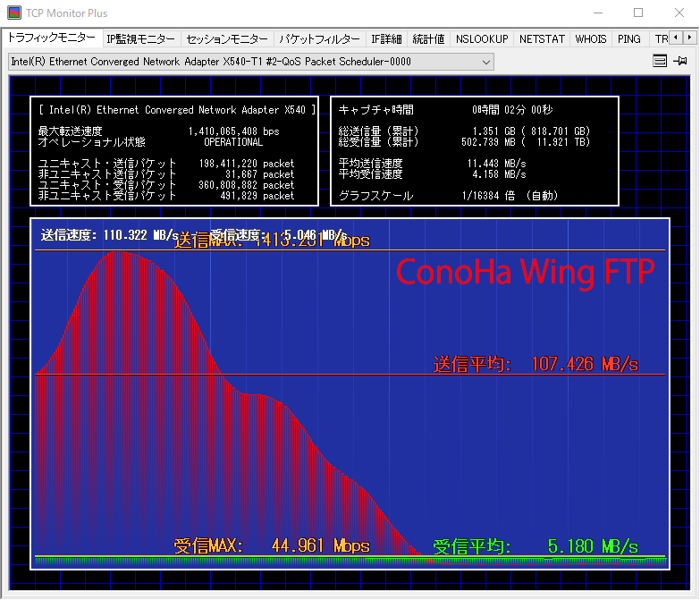The height and width of the screenshot is (600, 700).
Task: Open the network adapter dropdown
Action: coord(250,62)
